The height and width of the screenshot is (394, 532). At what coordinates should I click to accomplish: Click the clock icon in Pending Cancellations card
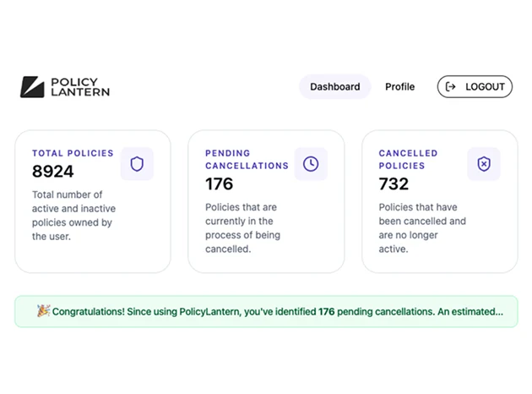[x=311, y=164]
